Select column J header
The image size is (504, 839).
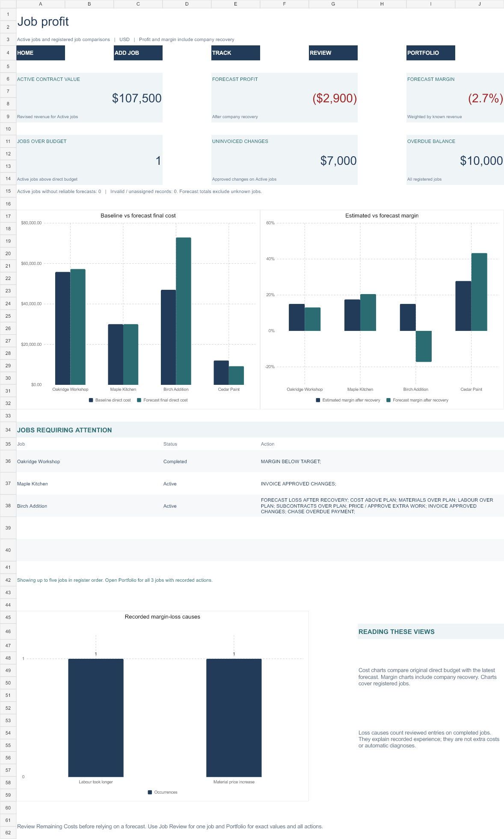pyautogui.click(x=480, y=4)
